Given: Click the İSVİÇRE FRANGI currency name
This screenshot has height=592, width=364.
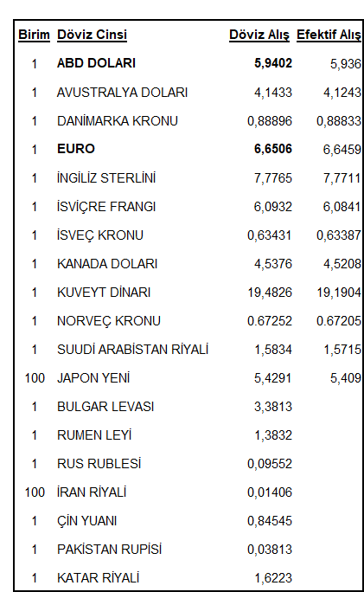Looking at the screenshot, I should 106,207.
